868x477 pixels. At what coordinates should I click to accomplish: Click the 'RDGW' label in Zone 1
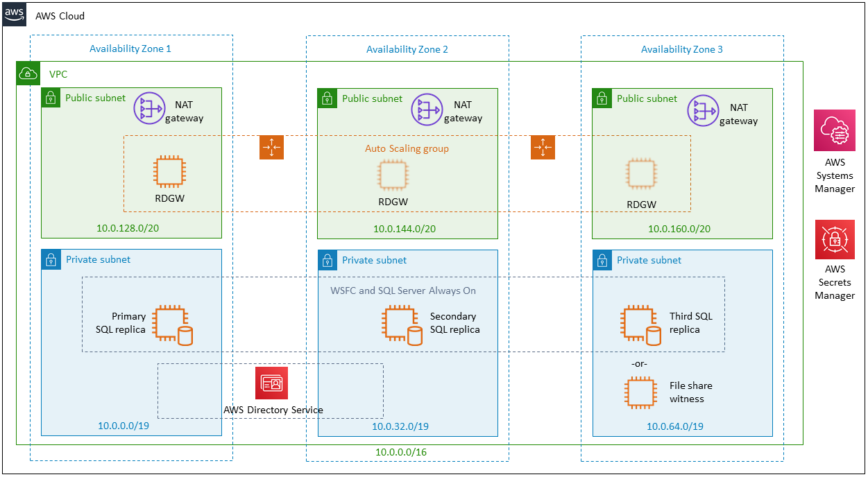pos(170,197)
